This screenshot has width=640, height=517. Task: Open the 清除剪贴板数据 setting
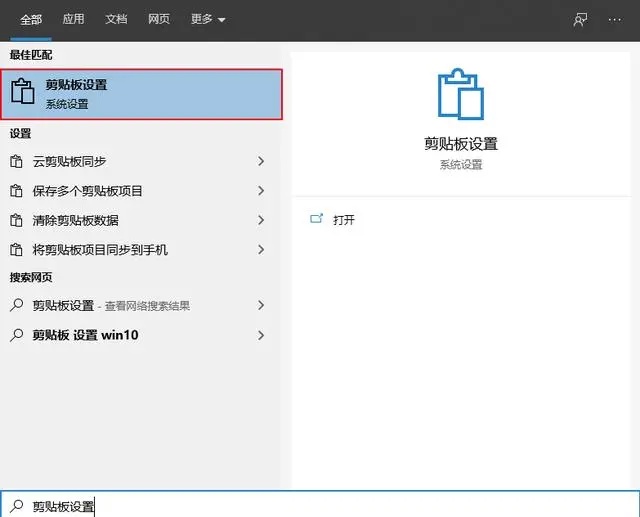point(140,220)
